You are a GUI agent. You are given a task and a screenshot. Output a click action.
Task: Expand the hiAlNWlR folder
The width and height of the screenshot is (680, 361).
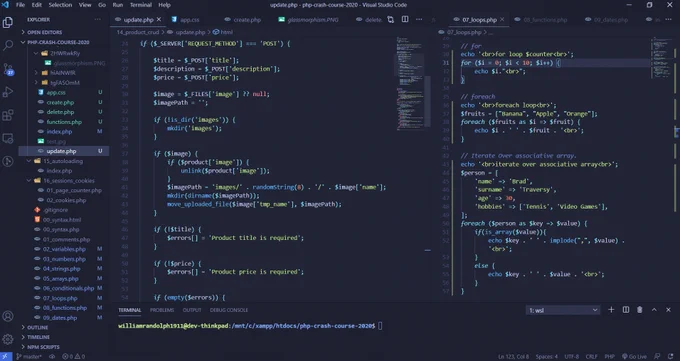63,72
